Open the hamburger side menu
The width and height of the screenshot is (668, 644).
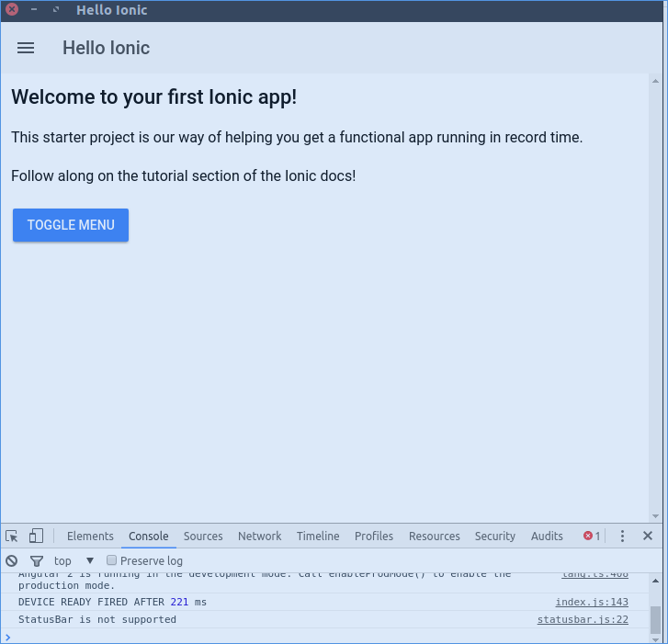(x=26, y=48)
